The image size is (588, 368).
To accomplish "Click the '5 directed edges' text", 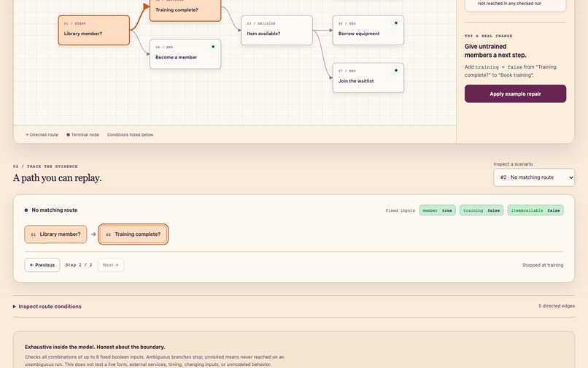I will [557, 306].
